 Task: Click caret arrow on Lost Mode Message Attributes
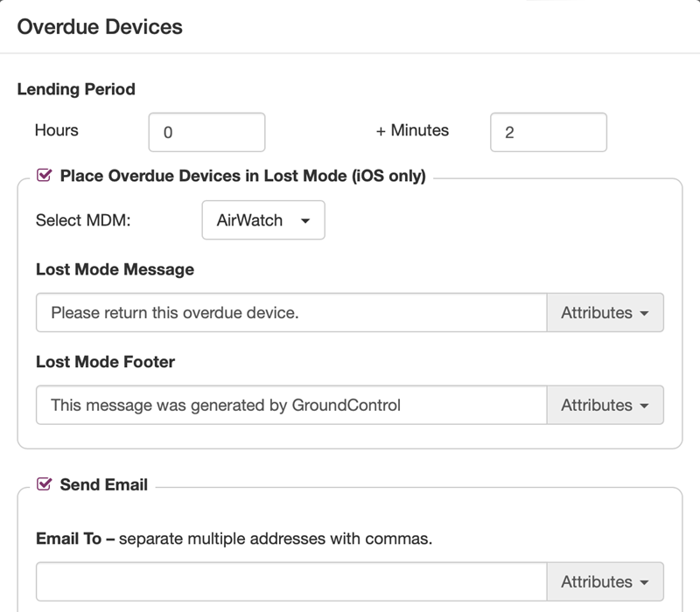tap(644, 314)
